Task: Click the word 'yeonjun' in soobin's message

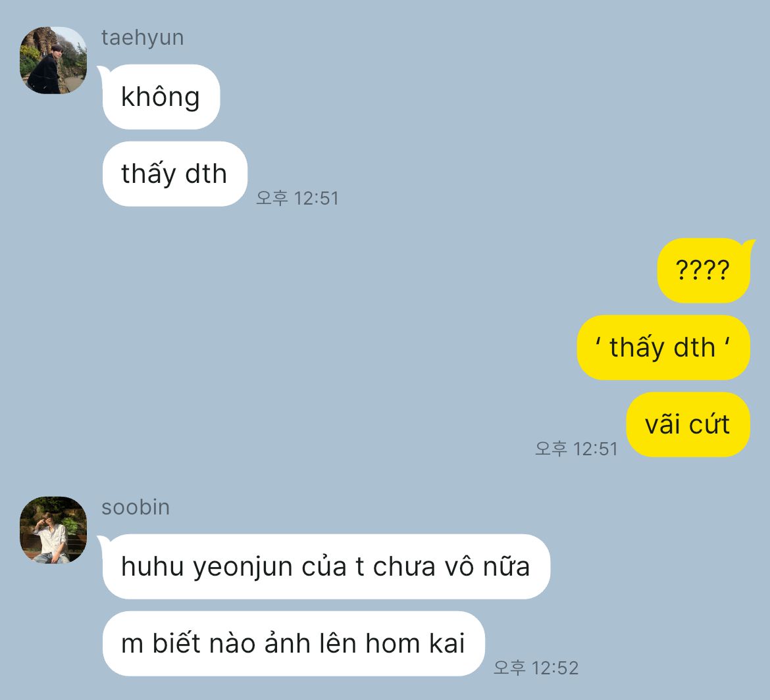Action: pos(243,568)
